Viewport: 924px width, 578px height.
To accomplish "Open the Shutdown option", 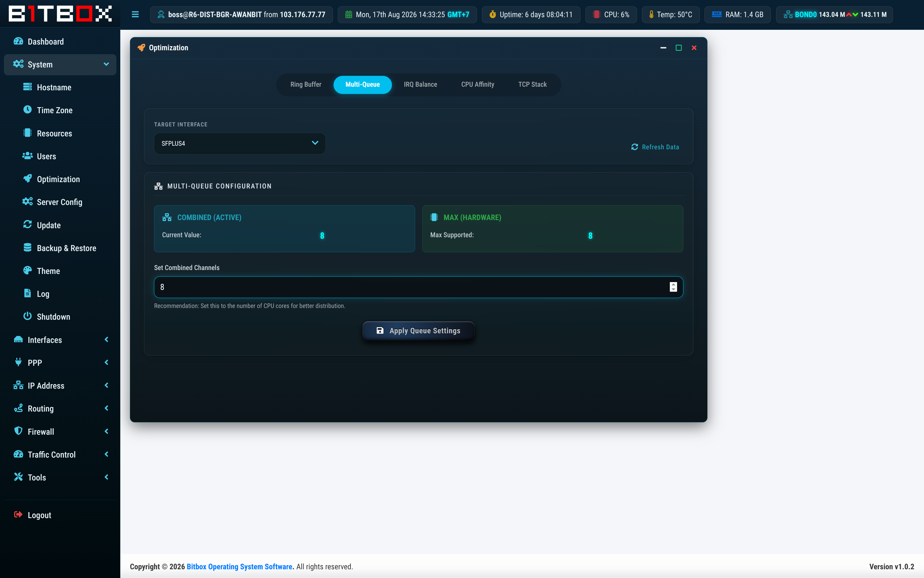I will tap(60, 317).
